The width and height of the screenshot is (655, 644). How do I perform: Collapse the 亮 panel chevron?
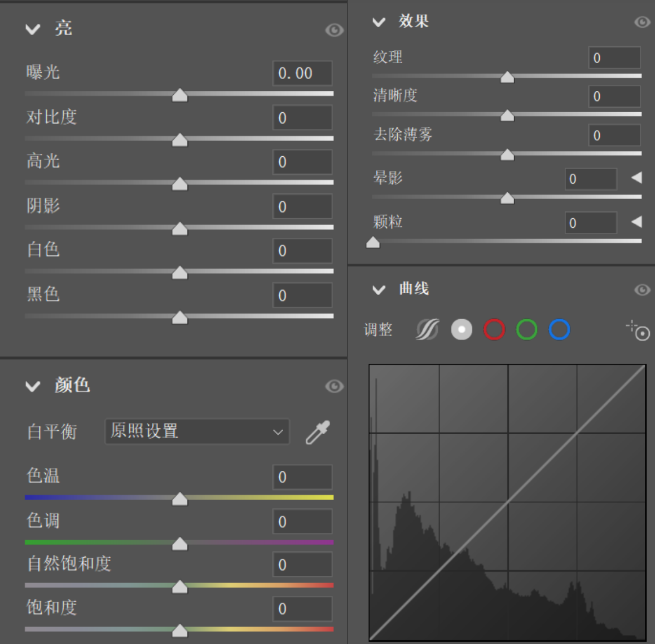[x=33, y=29]
